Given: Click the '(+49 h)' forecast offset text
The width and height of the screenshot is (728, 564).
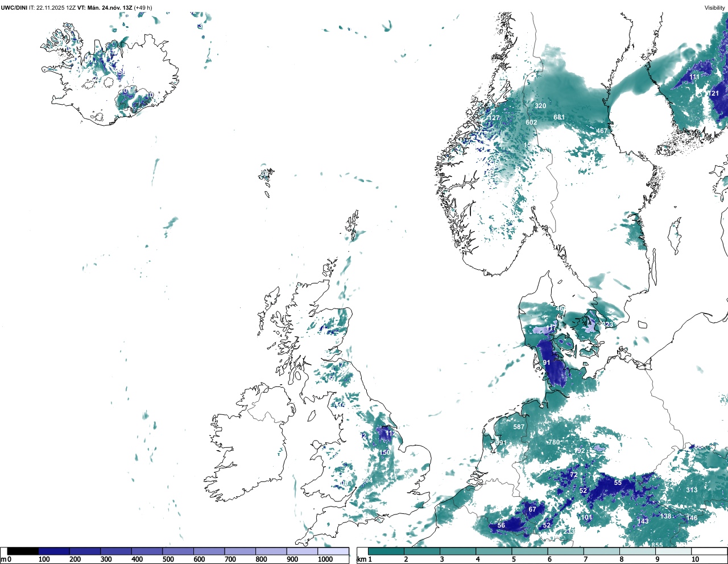Looking at the screenshot, I should 143,7.
